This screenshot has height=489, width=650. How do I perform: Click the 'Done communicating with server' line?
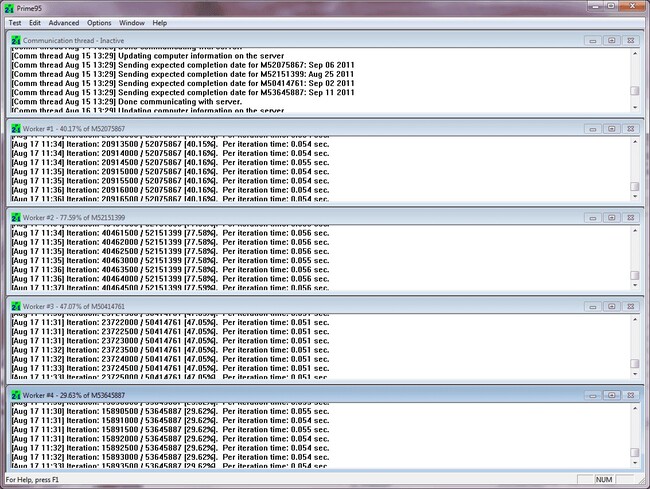pos(126,102)
